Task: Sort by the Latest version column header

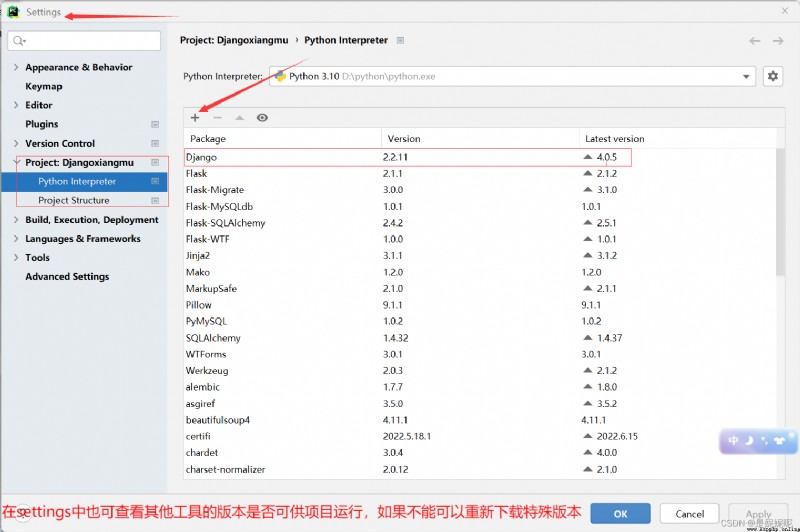Action: pyautogui.click(x=678, y=139)
